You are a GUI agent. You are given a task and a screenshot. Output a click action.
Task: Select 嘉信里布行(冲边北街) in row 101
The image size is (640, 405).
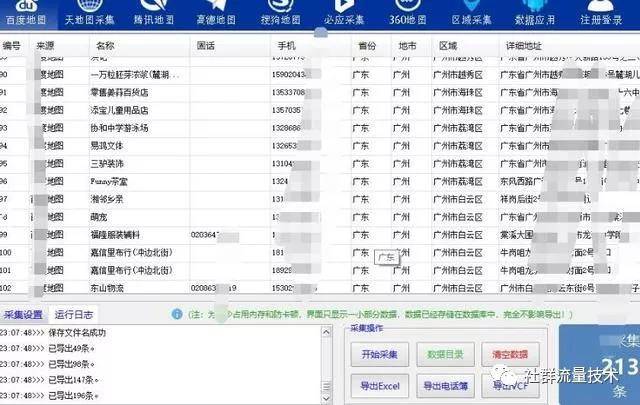point(131,270)
